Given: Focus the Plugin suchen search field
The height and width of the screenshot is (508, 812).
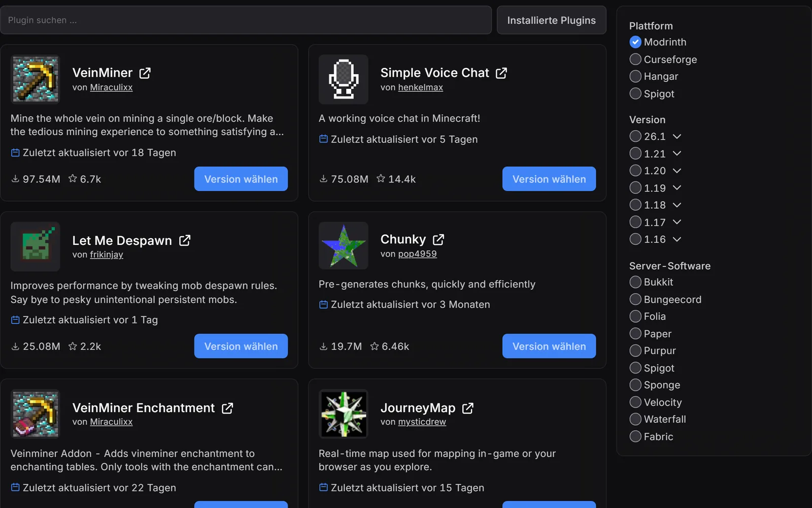Looking at the screenshot, I should (246, 20).
